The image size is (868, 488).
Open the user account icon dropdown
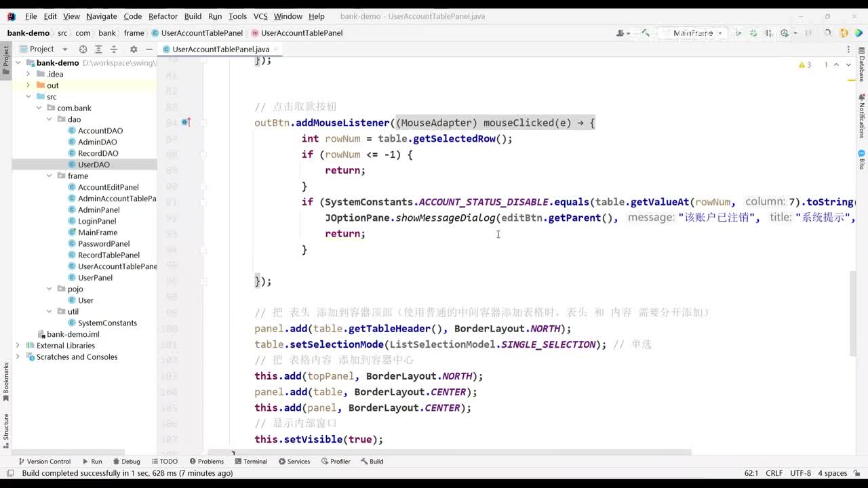pyautogui.click(x=623, y=33)
